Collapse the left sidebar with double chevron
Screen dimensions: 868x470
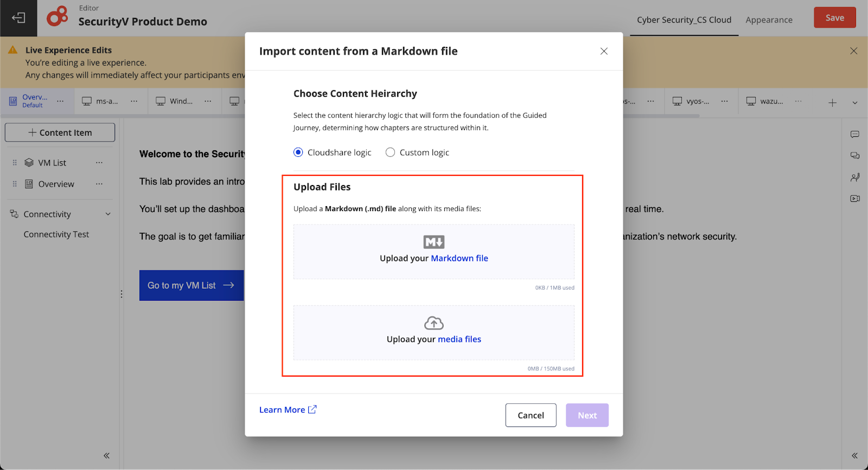pyautogui.click(x=107, y=455)
